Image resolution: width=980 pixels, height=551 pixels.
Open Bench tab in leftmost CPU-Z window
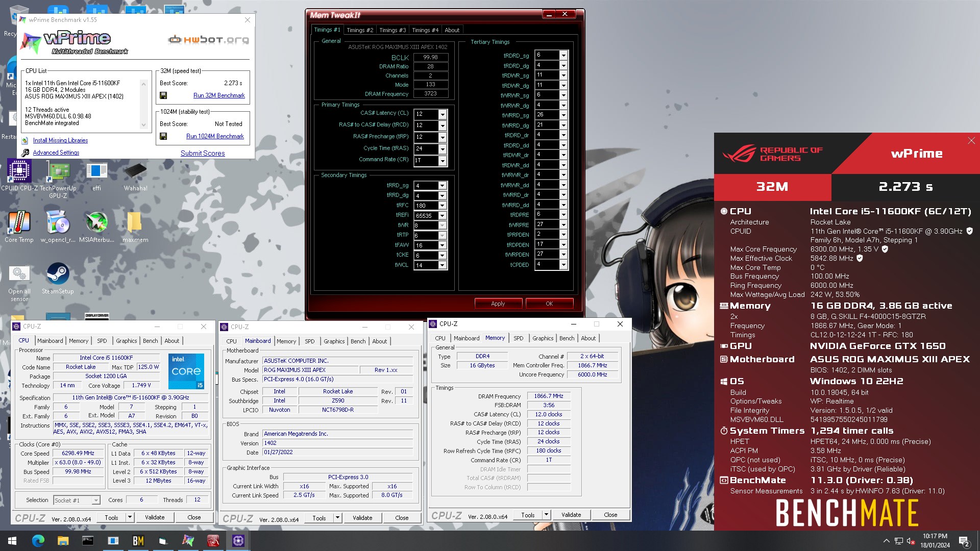[x=151, y=341]
